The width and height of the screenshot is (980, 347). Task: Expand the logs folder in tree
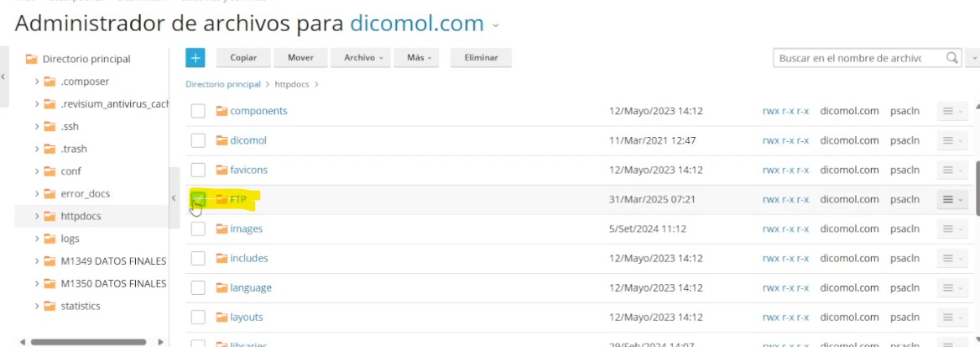pos(37,239)
